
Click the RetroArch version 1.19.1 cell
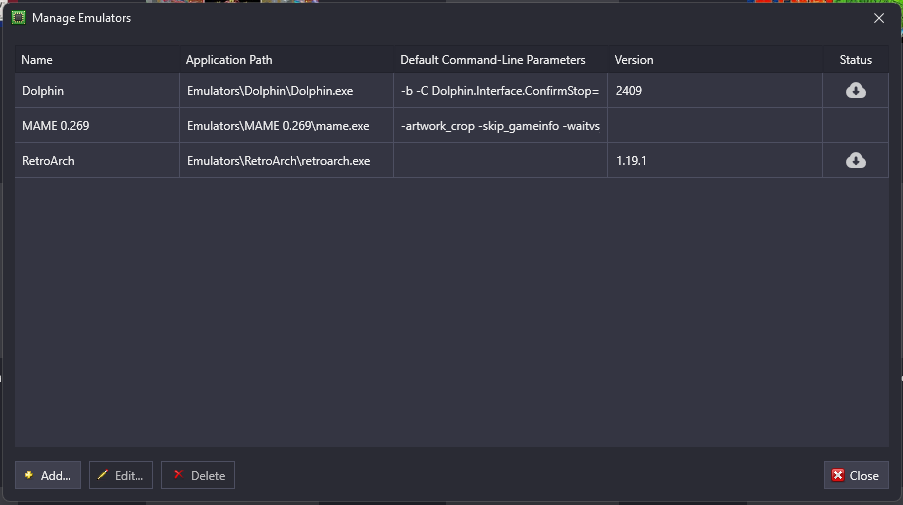(715, 161)
